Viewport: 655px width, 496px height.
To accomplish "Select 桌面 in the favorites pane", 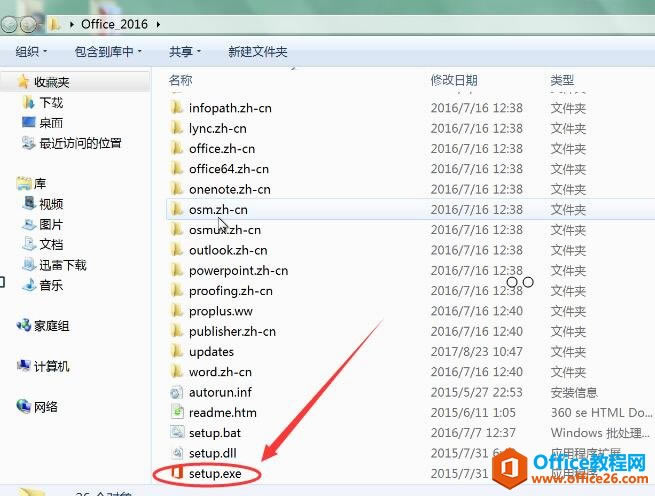I will click(51, 123).
